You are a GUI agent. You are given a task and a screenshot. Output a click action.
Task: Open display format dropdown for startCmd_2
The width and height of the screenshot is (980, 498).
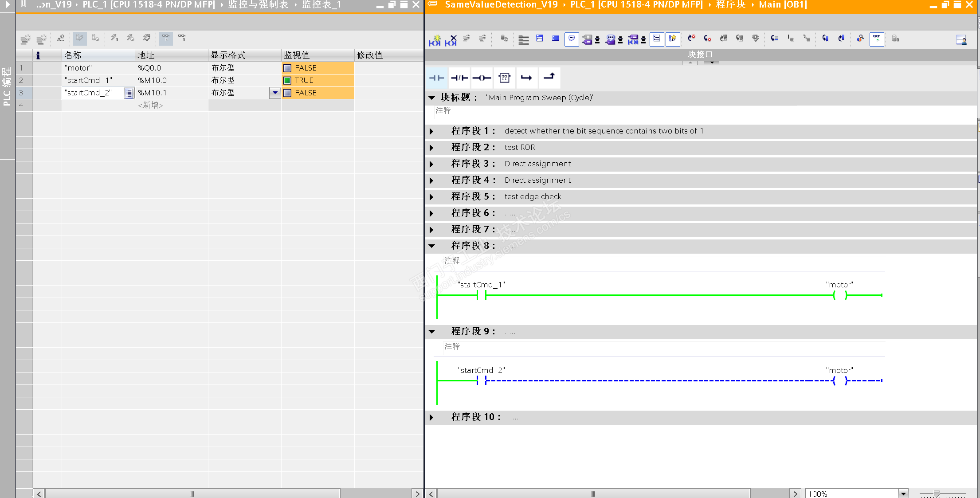pyautogui.click(x=275, y=93)
